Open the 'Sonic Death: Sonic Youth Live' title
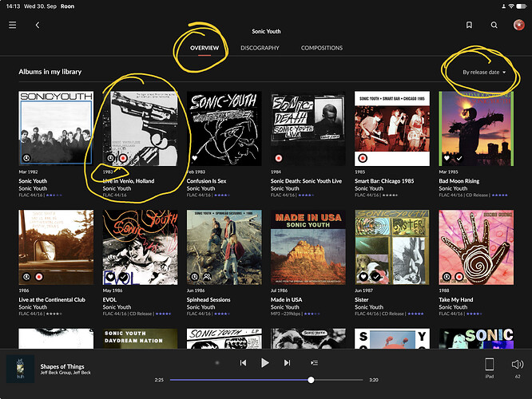 tap(306, 181)
